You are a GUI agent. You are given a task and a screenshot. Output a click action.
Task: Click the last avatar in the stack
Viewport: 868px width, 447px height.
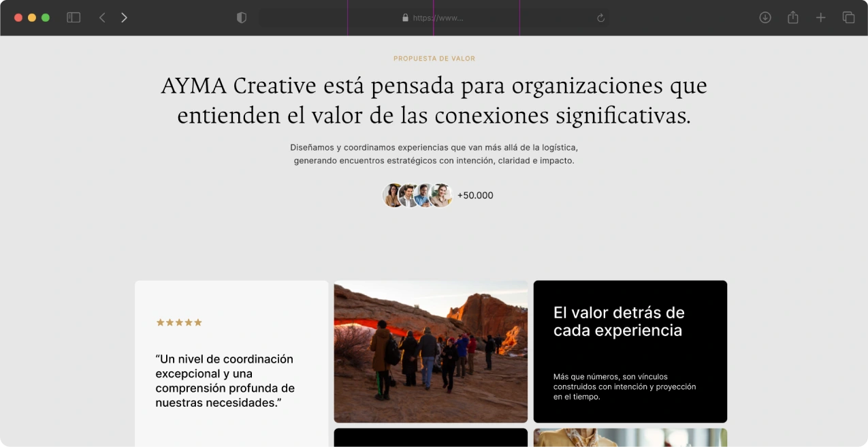point(441,196)
